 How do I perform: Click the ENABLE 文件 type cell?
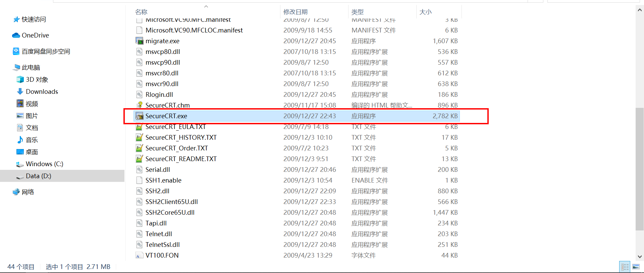coord(370,180)
